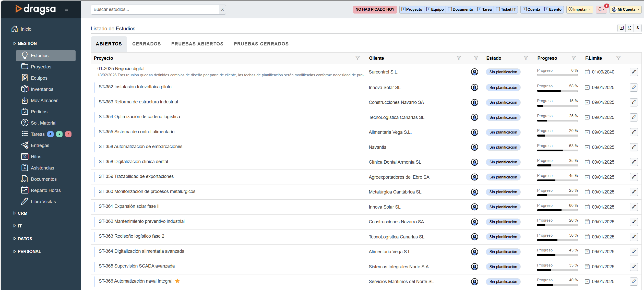Switch to PRUEBAS ABIERTOS tab
This screenshot has height=290, width=644.
[197, 44]
